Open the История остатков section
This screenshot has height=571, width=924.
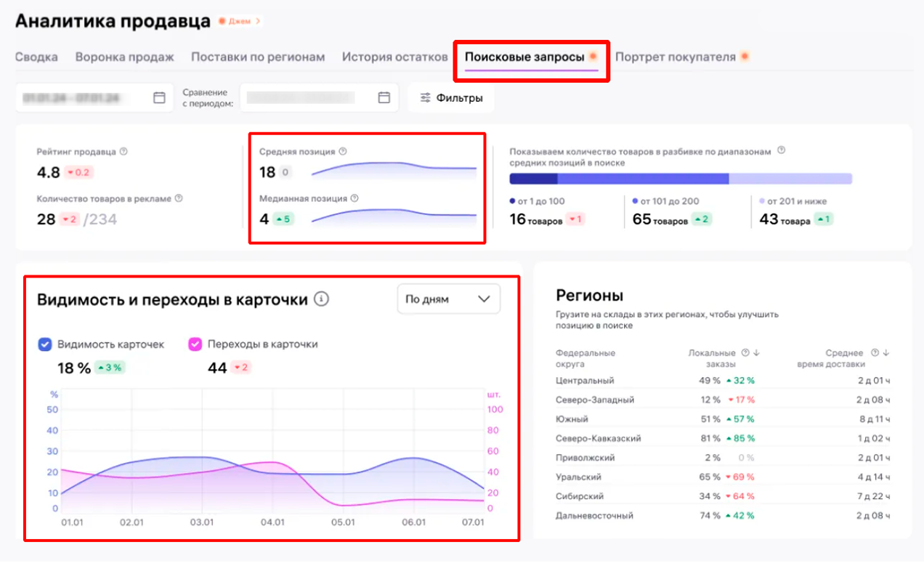click(x=394, y=57)
